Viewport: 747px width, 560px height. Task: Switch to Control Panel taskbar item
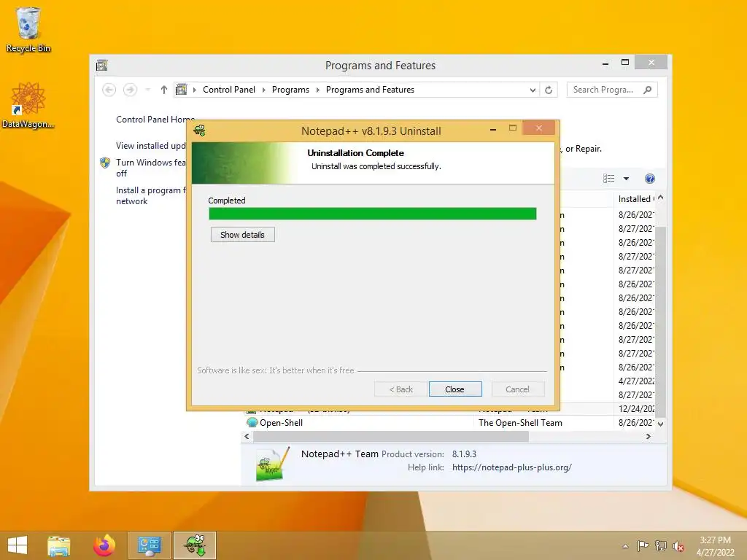click(149, 545)
